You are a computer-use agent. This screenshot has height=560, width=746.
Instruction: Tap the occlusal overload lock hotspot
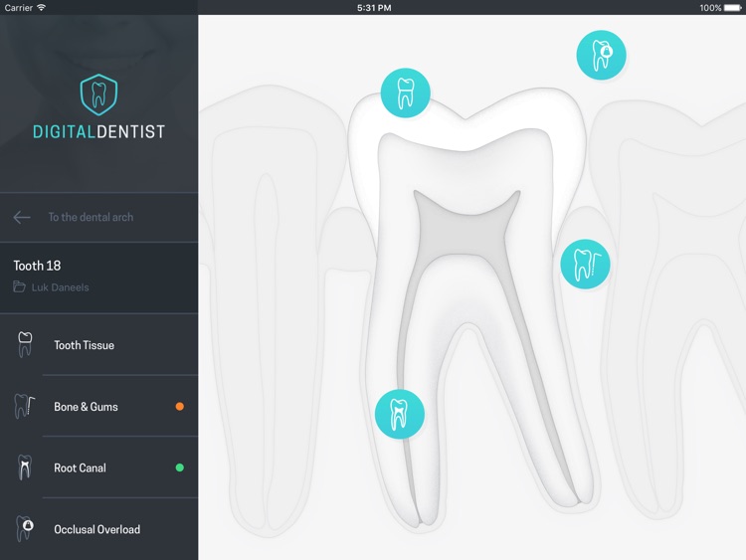click(602, 55)
